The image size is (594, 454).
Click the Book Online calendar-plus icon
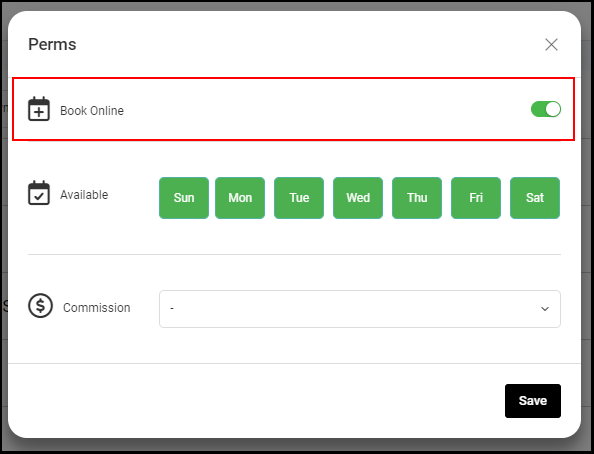pyautogui.click(x=39, y=109)
